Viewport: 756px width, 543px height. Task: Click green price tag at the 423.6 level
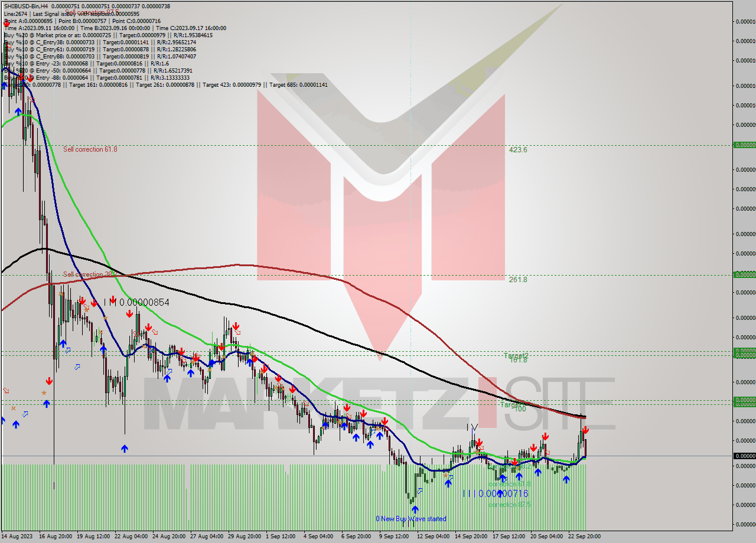point(744,145)
